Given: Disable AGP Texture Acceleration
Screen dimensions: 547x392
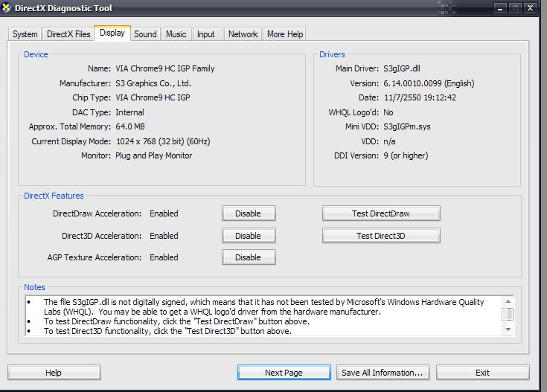Looking at the screenshot, I should (248, 257).
